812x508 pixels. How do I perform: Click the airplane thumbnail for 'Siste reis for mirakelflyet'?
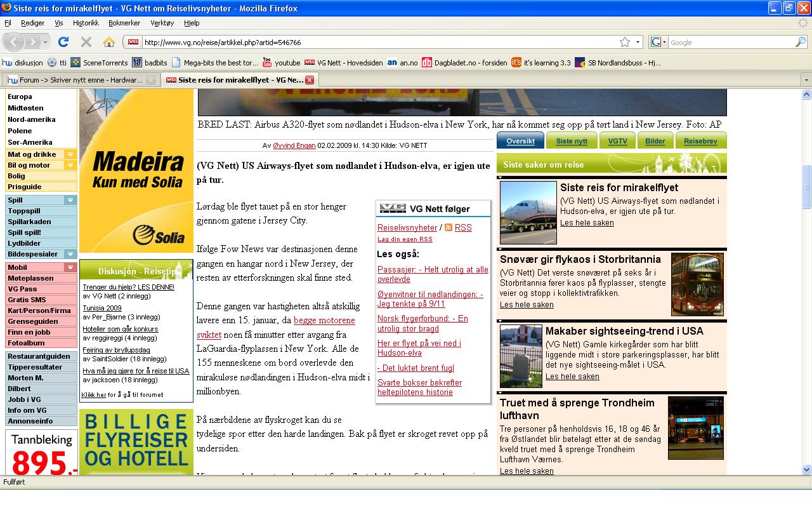pyautogui.click(x=528, y=213)
